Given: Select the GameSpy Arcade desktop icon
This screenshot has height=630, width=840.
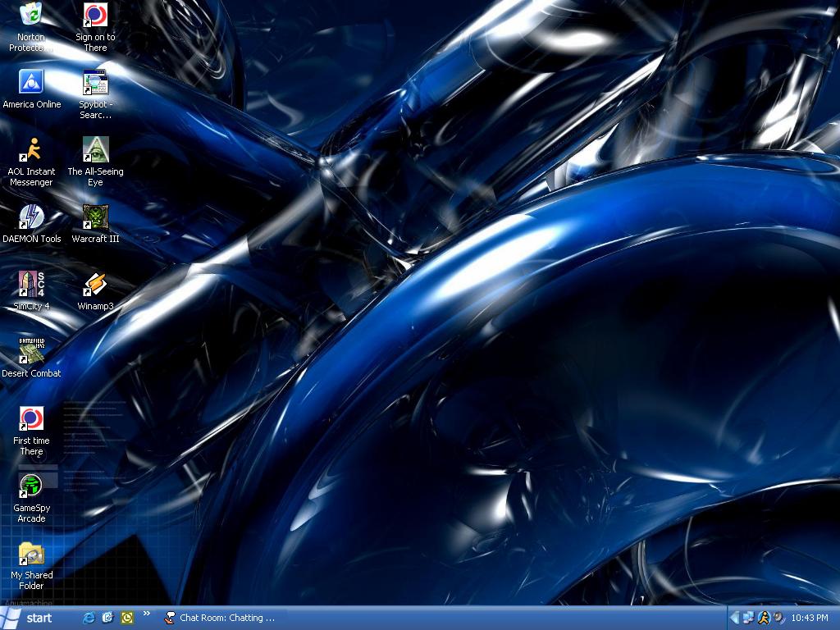Looking at the screenshot, I should 31,486.
